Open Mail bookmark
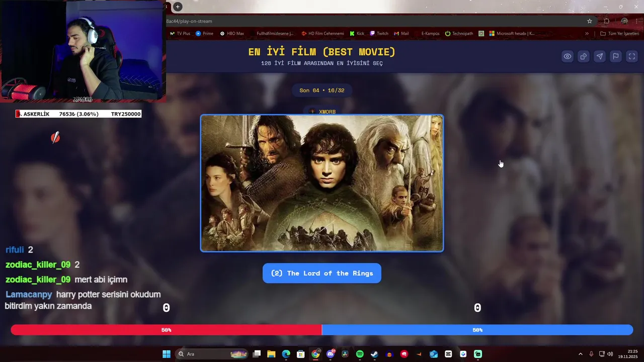 click(x=401, y=34)
